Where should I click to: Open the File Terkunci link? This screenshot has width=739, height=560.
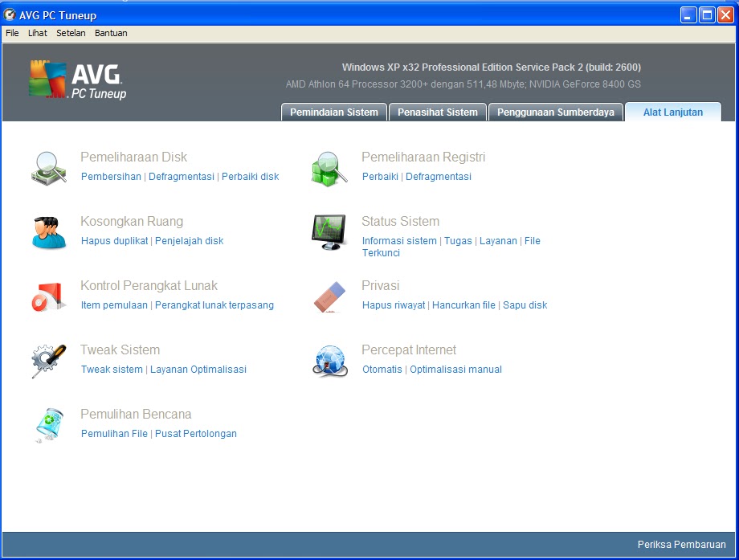532,241
